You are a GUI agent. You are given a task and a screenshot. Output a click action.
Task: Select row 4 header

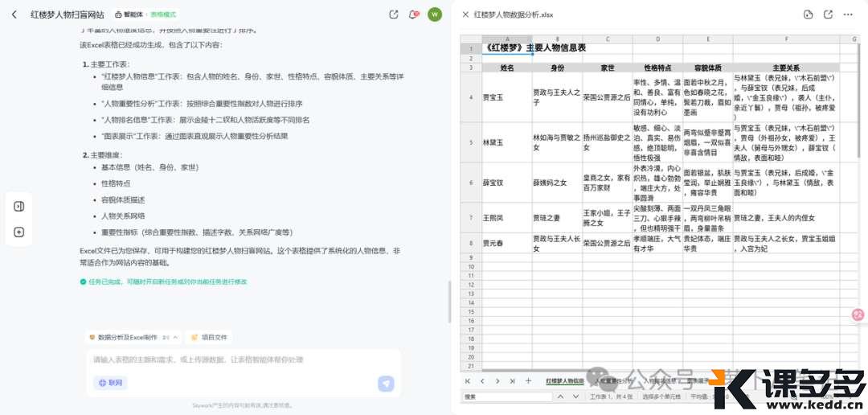point(471,97)
